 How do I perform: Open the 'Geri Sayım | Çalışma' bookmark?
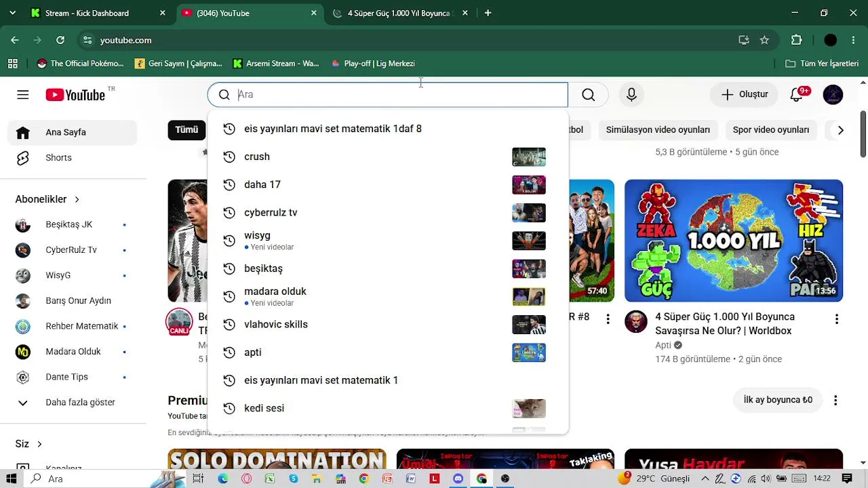(x=178, y=64)
